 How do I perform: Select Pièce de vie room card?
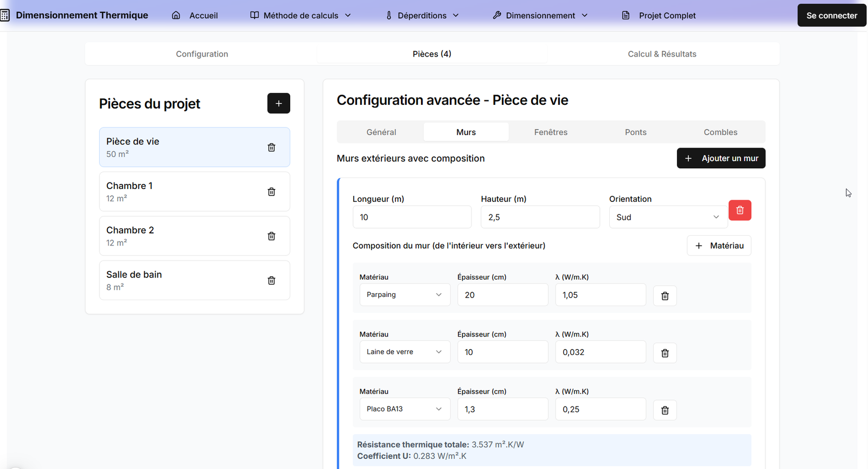pyautogui.click(x=194, y=147)
